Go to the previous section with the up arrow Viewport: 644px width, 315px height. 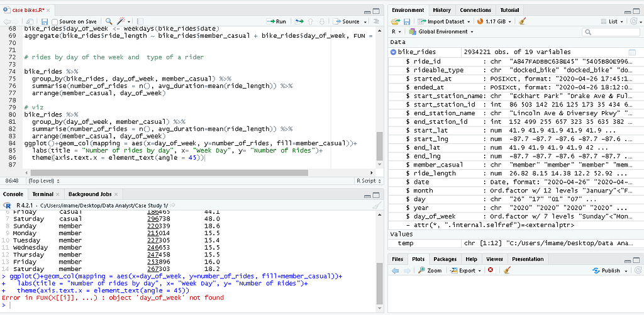coord(311,21)
